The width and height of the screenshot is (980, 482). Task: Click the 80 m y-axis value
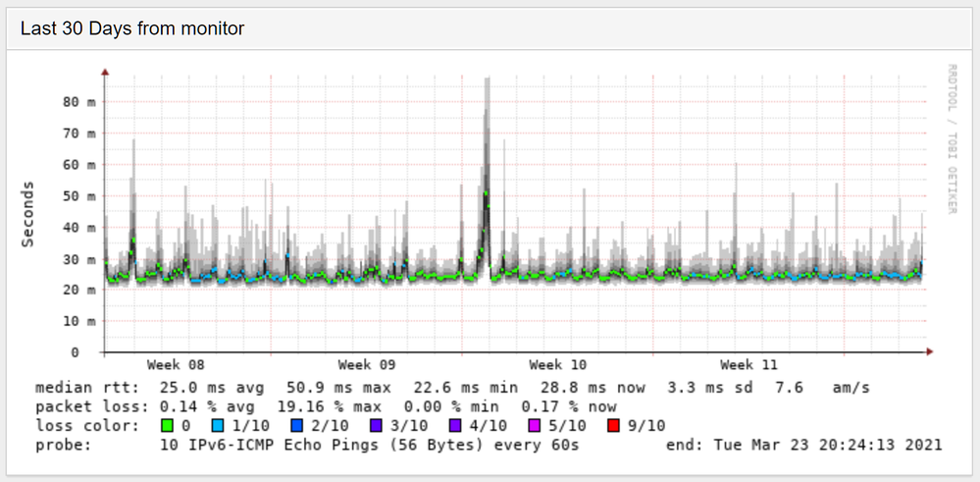[79, 102]
